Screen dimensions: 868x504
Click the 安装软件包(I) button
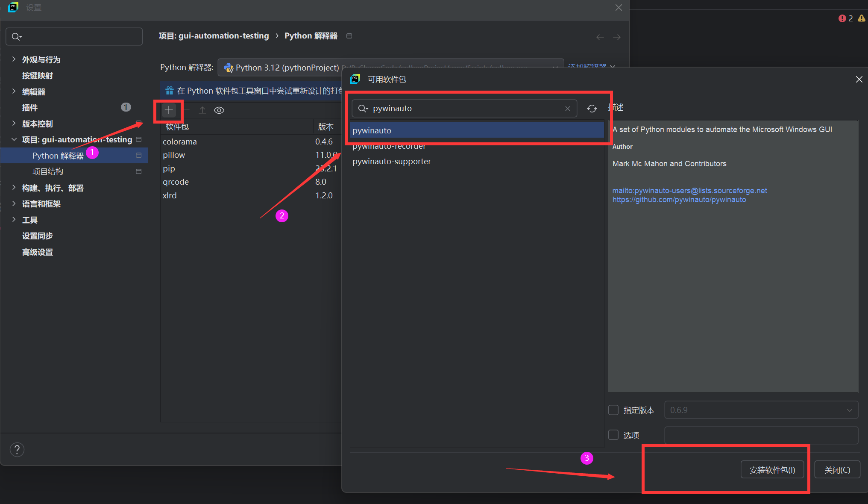pos(772,470)
